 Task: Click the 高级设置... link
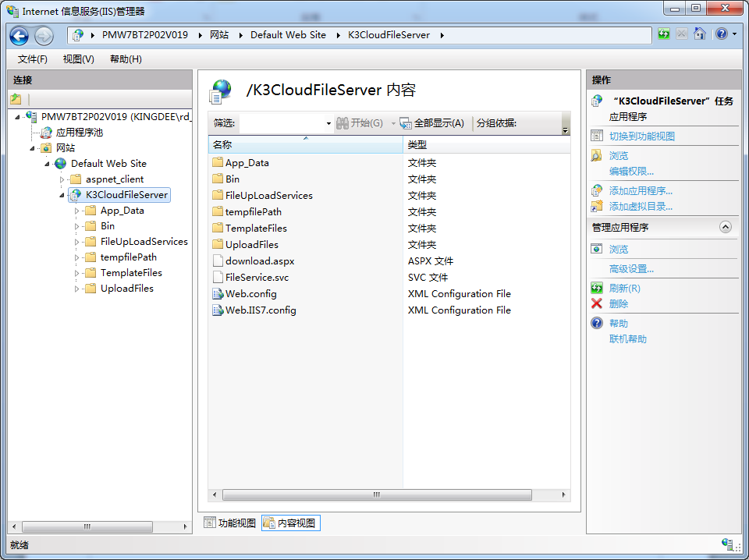(631, 269)
